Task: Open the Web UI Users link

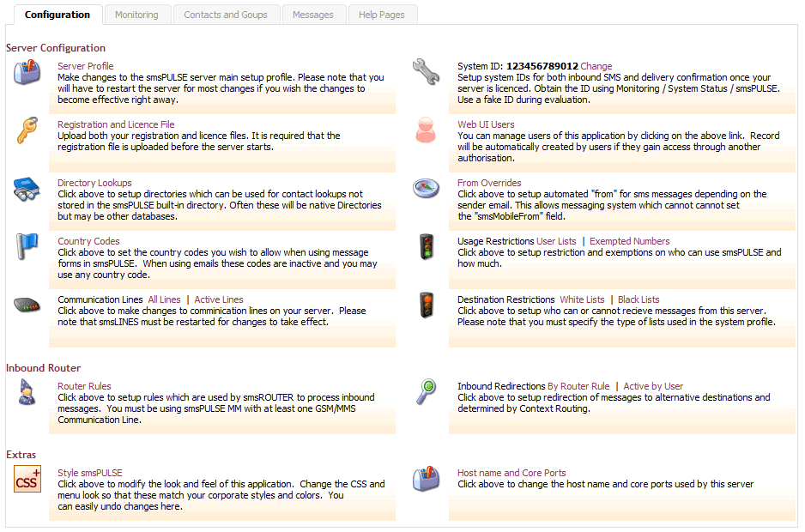Action: coord(486,124)
